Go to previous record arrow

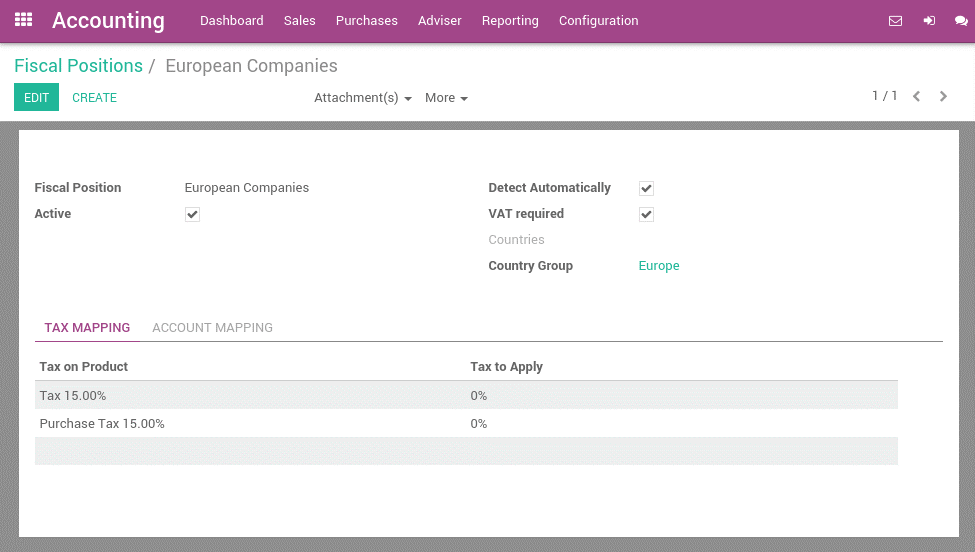click(x=916, y=97)
